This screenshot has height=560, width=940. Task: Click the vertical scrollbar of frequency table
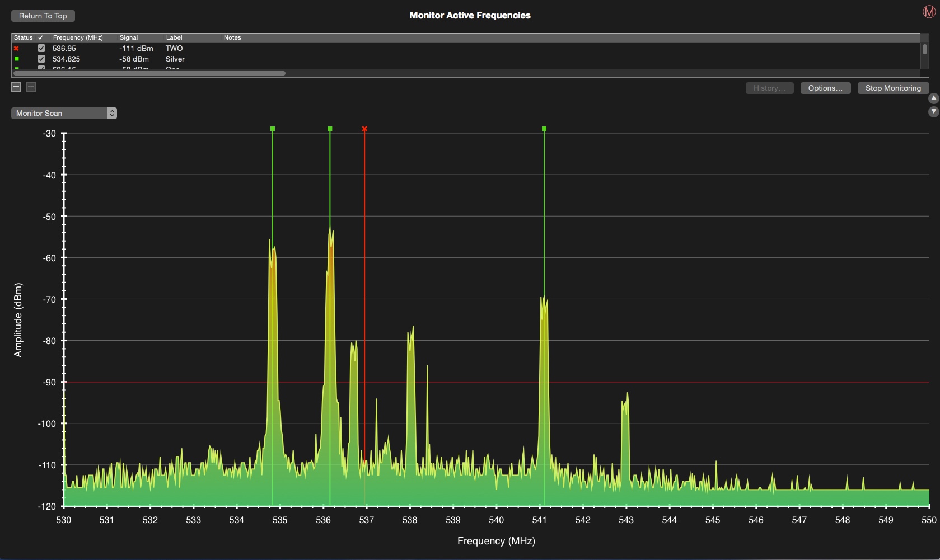point(925,49)
